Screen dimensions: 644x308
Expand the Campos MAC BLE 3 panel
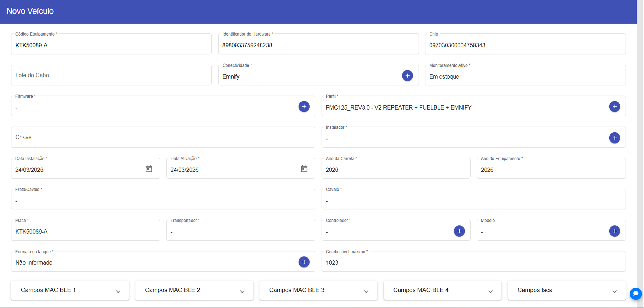318,290
